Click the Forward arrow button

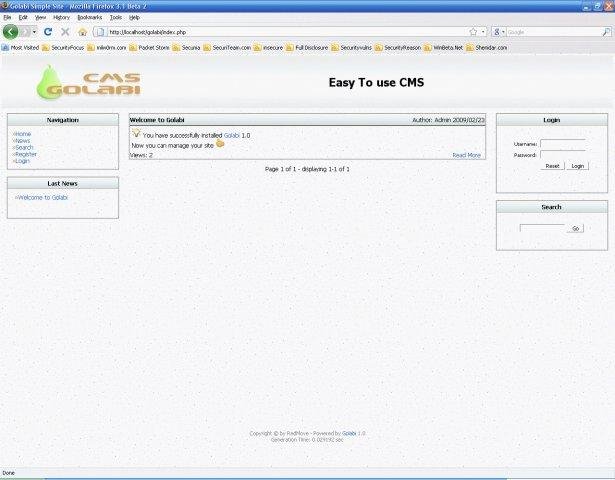(x=25, y=32)
